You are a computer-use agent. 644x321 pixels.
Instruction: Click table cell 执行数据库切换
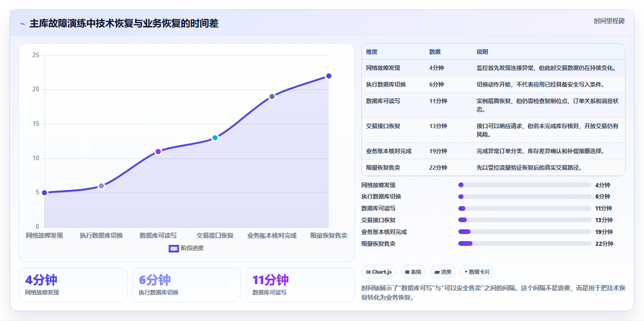(x=386, y=85)
